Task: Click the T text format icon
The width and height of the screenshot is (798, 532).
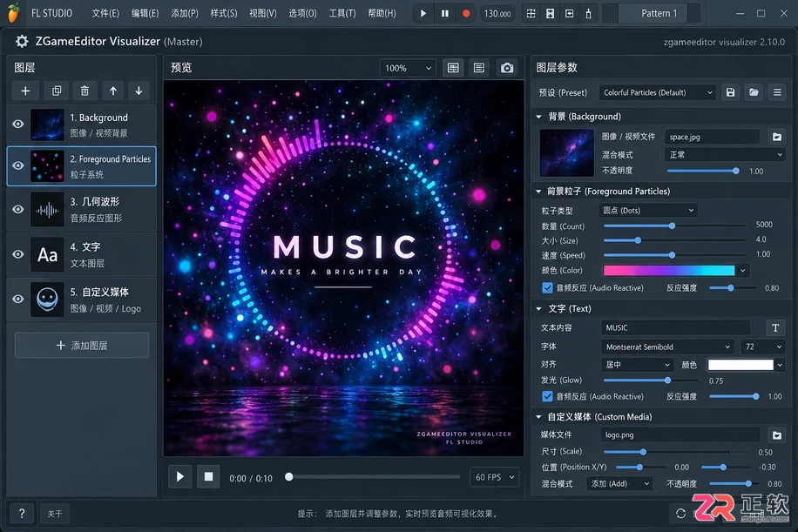Action: pos(775,328)
